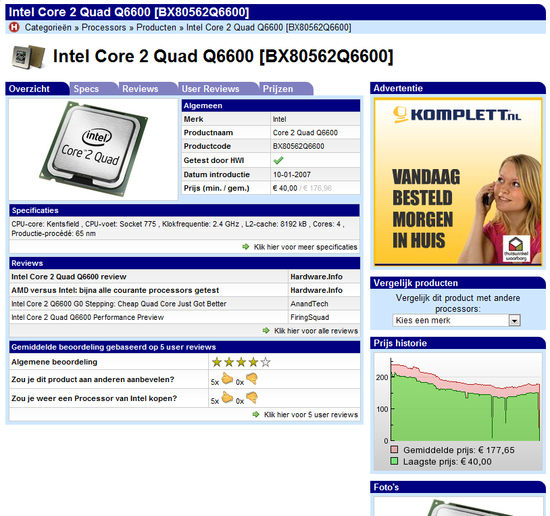Click the star rating in Algemene beoordeling row
The image size is (550, 516).
(x=241, y=362)
